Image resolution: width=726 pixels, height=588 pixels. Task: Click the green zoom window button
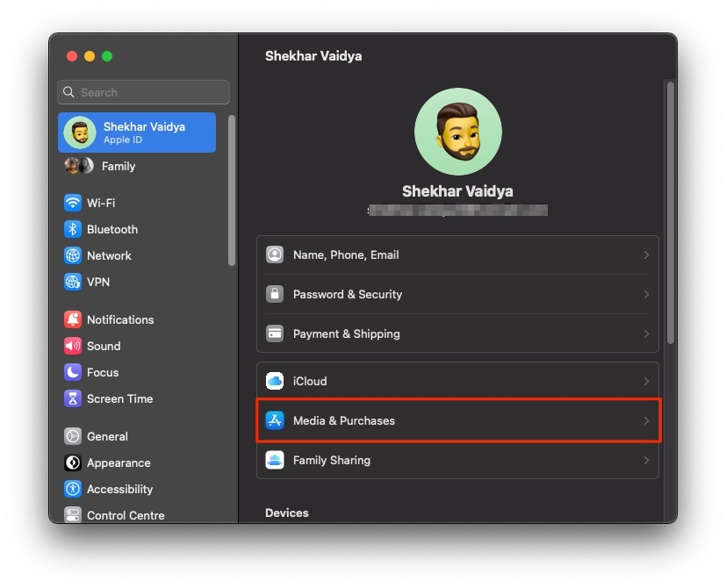click(x=107, y=56)
